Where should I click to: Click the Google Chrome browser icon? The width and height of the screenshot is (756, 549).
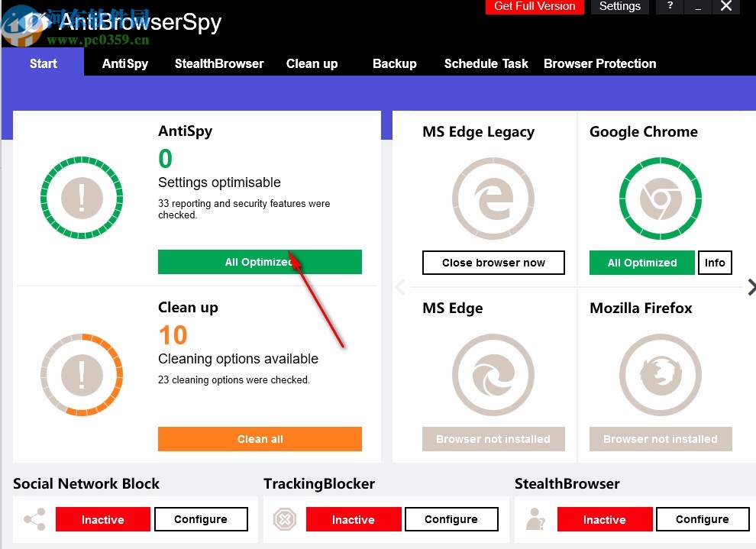pos(660,198)
